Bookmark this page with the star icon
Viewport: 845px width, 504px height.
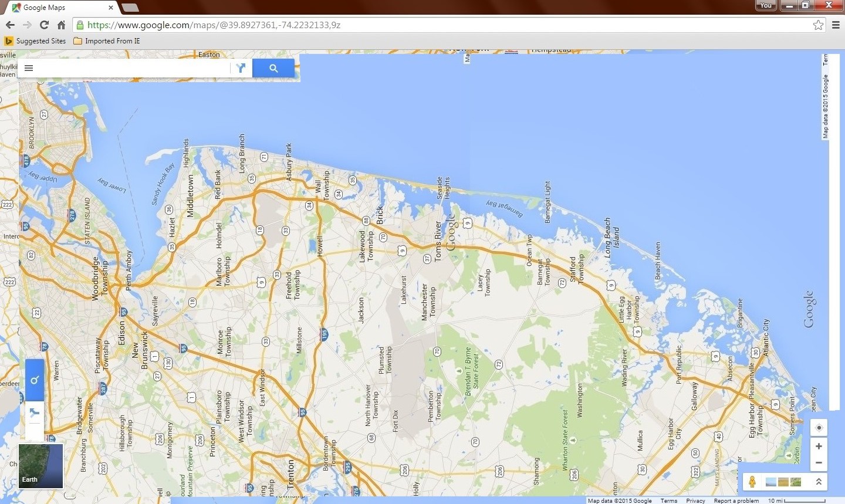818,25
